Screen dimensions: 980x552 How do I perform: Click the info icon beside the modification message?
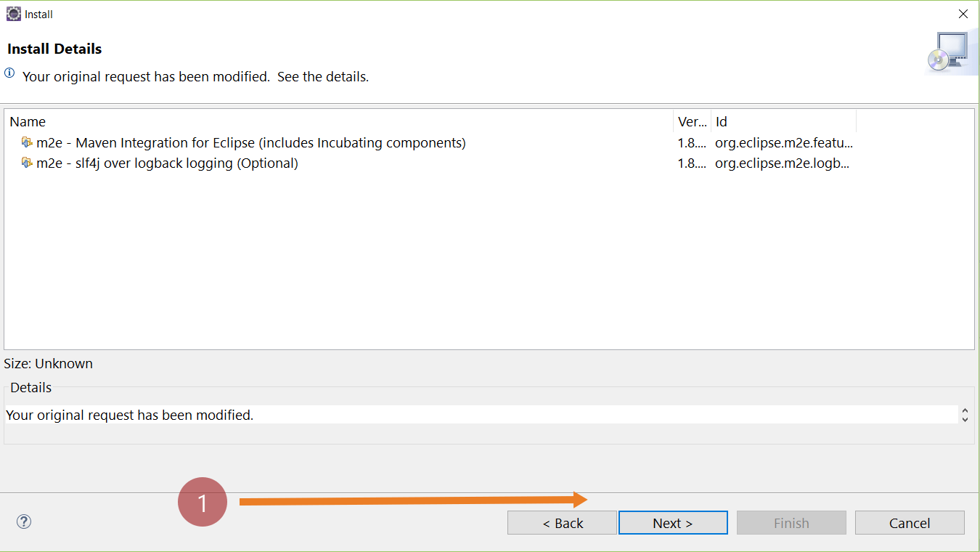coord(8,73)
